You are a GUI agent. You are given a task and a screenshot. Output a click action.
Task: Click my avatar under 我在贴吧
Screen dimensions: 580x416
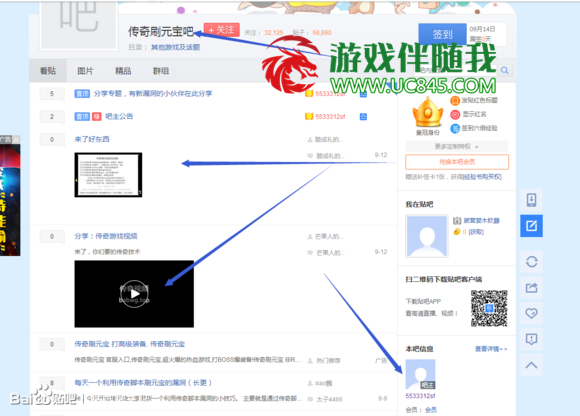point(427,236)
